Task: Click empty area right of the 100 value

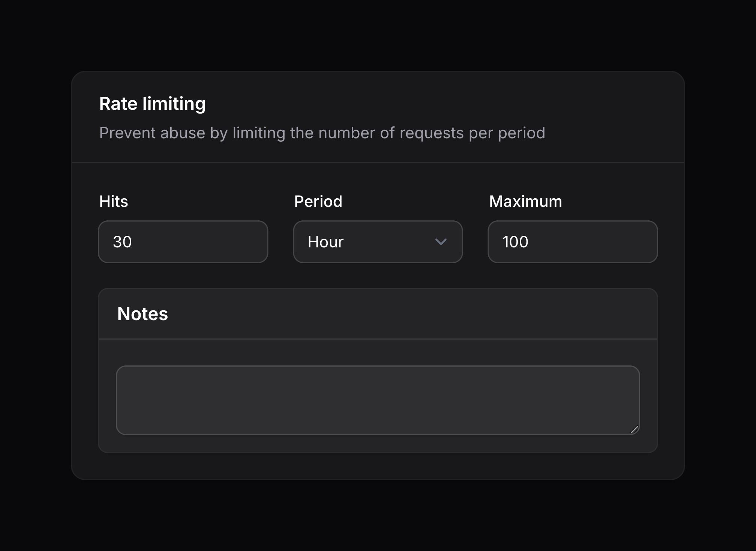Action: (x=600, y=242)
